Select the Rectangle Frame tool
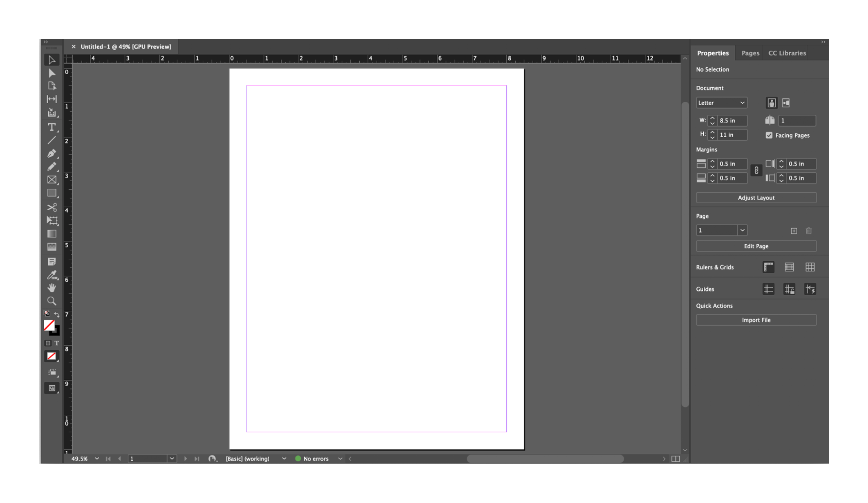868x503 pixels. click(52, 180)
